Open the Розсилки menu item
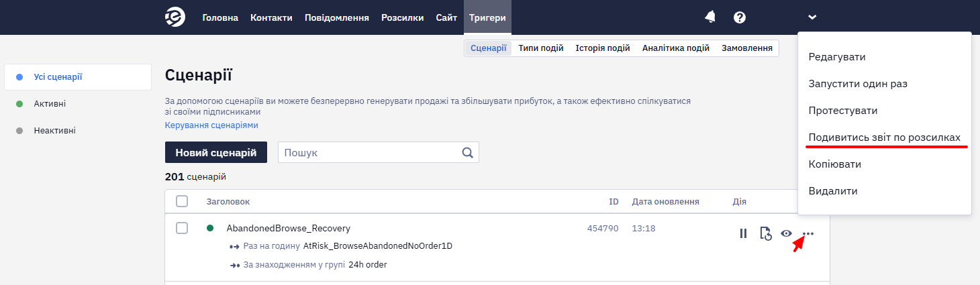 402,17
